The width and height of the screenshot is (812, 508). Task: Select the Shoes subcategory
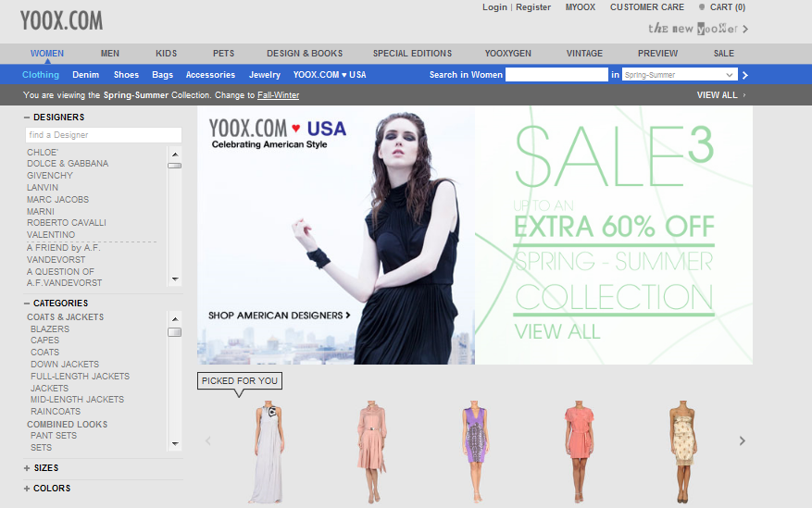coord(126,75)
